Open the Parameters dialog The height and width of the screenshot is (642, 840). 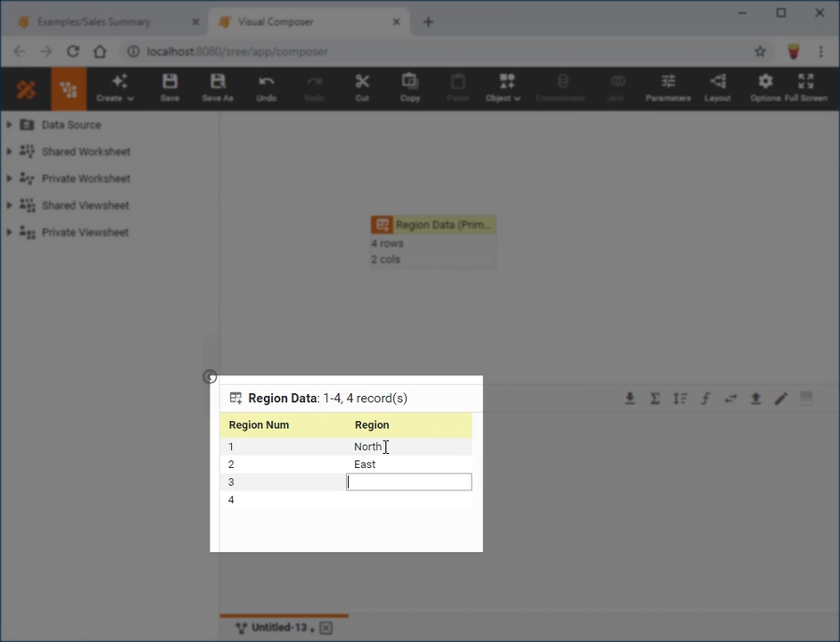point(668,88)
